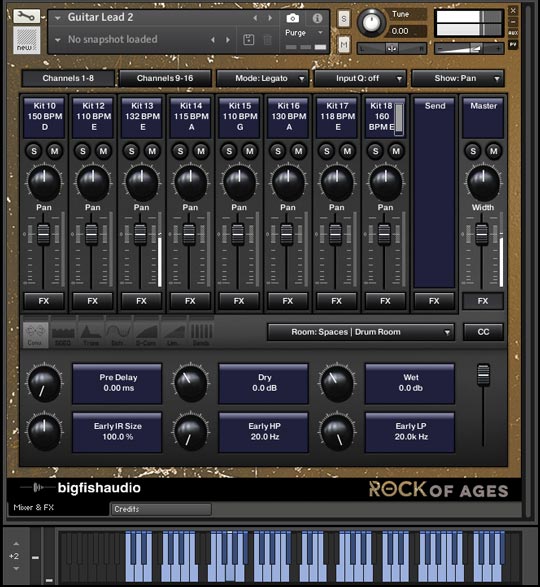
Task: Open the wrench instrument edit mode
Action: (x=27, y=16)
